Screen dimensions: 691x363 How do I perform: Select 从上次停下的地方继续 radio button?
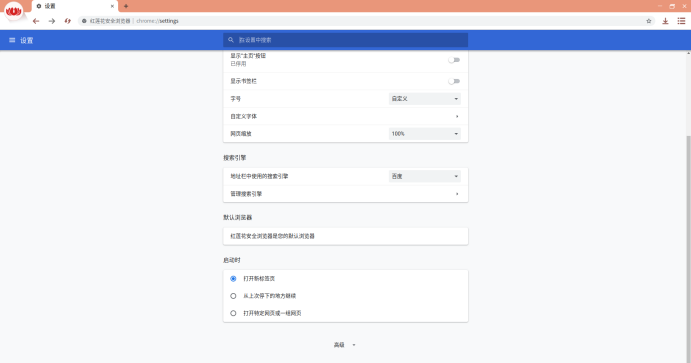[x=233, y=296]
